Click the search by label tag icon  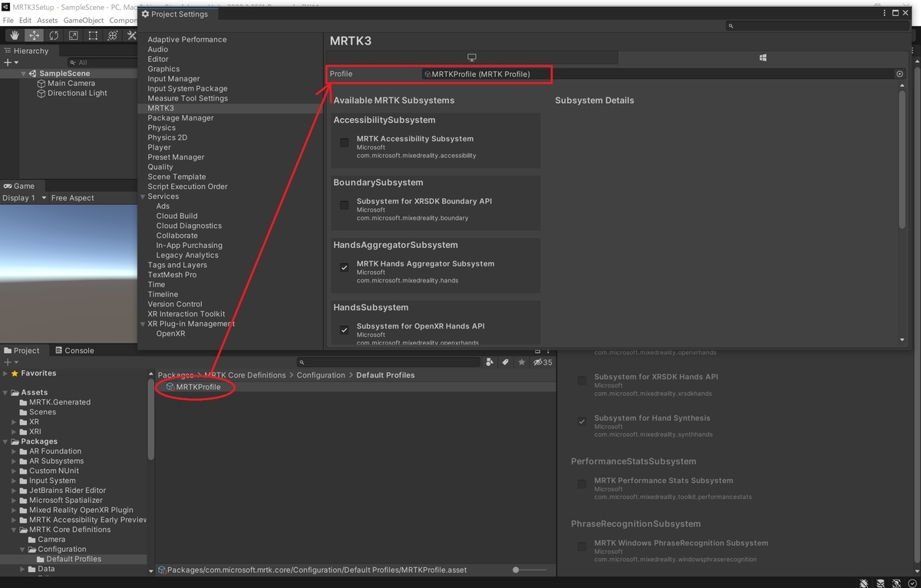(505, 362)
